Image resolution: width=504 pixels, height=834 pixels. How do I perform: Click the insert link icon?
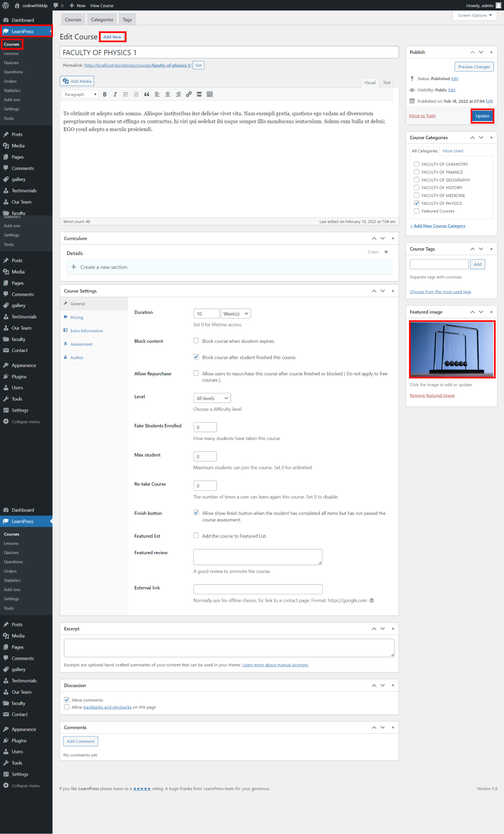189,95
